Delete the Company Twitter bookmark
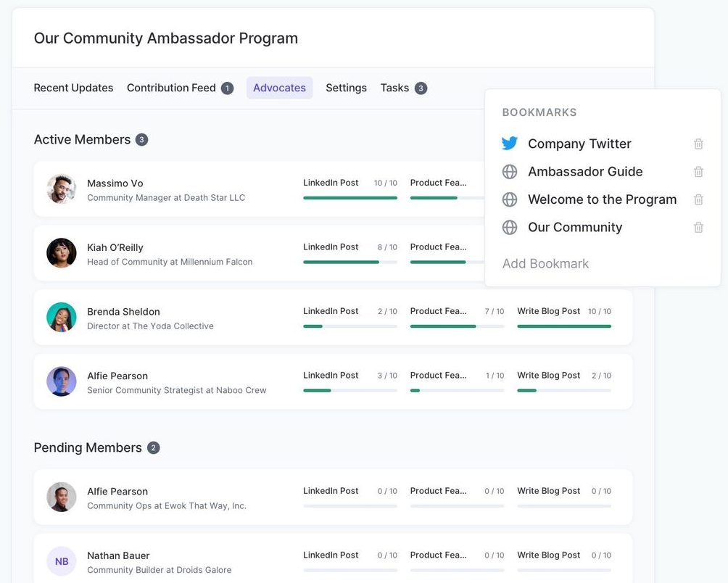 (698, 144)
